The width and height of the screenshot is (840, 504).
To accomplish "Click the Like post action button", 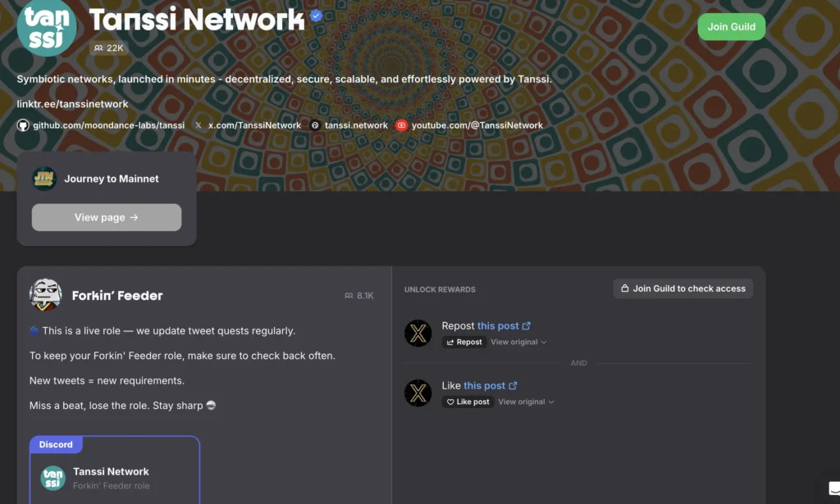I will tap(468, 402).
